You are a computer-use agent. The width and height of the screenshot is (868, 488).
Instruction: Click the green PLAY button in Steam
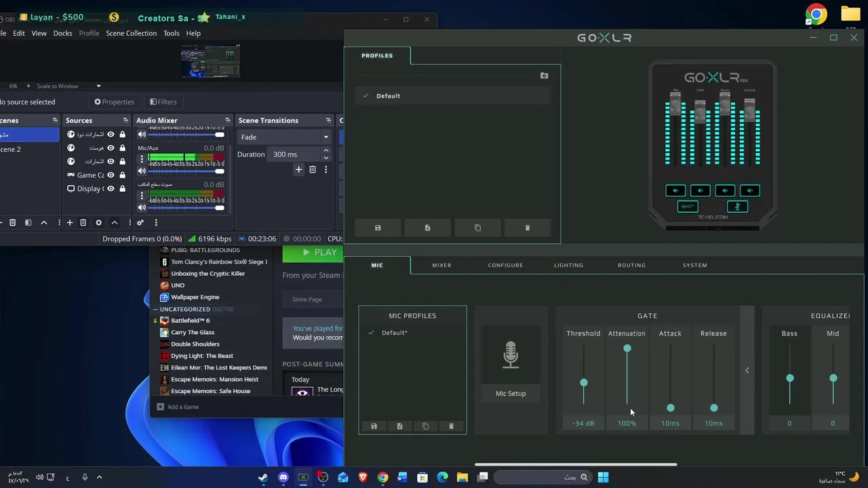313,253
